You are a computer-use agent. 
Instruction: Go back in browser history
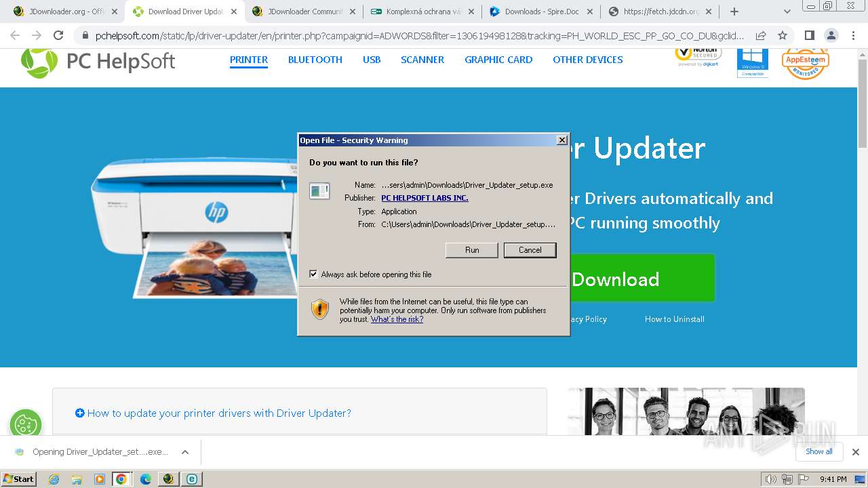[15, 36]
